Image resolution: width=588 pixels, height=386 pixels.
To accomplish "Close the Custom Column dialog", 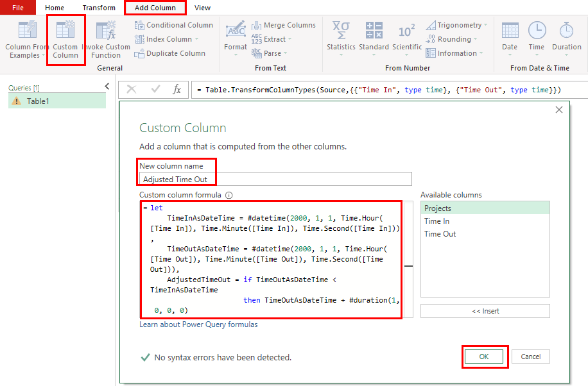I will tap(558, 110).
